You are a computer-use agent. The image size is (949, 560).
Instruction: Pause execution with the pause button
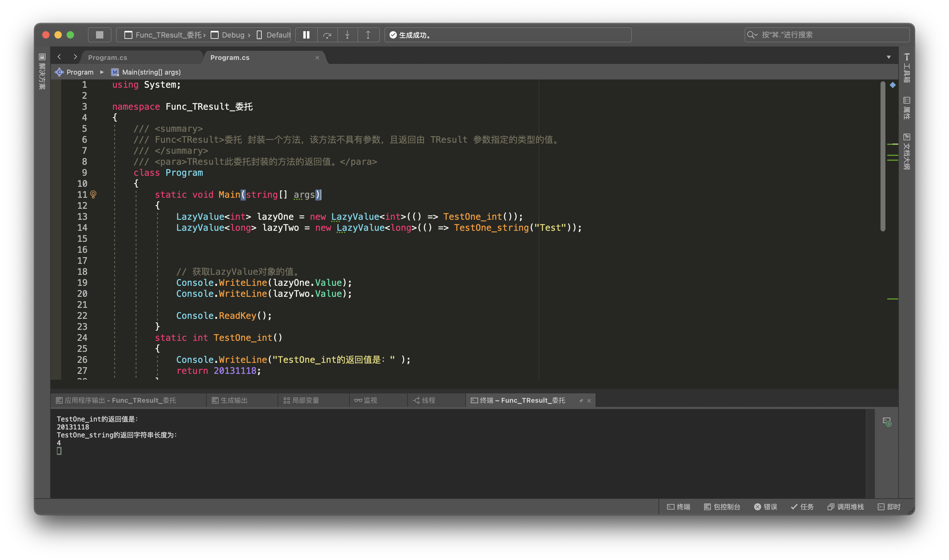[x=306, y=35]
